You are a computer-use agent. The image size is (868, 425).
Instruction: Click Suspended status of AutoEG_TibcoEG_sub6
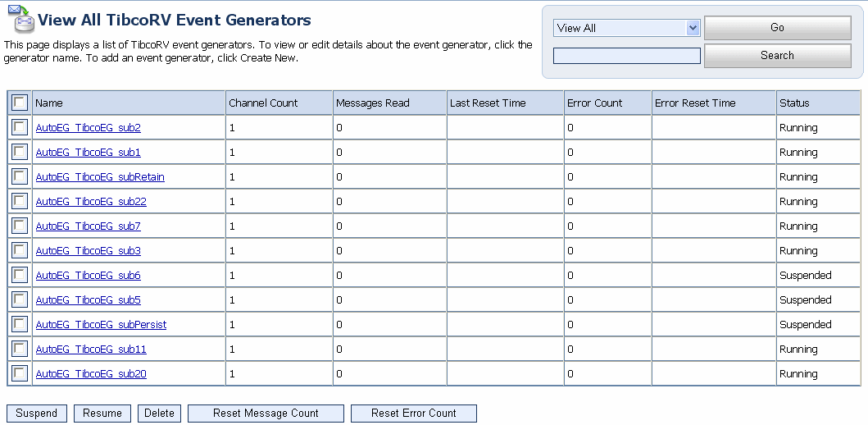click(806, 276)
